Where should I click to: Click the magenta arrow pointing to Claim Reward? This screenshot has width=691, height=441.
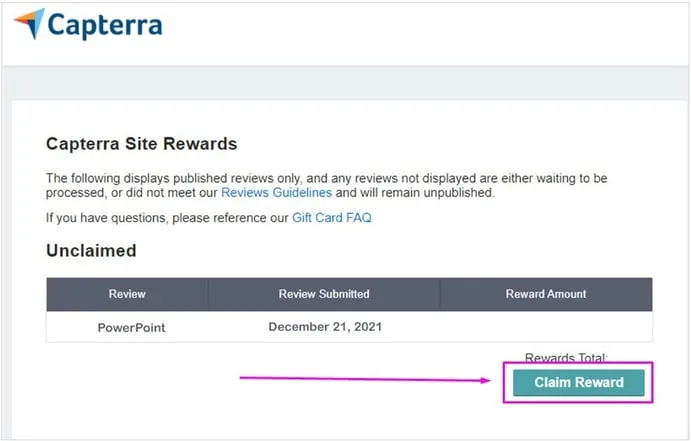click(x=365, y=379)
